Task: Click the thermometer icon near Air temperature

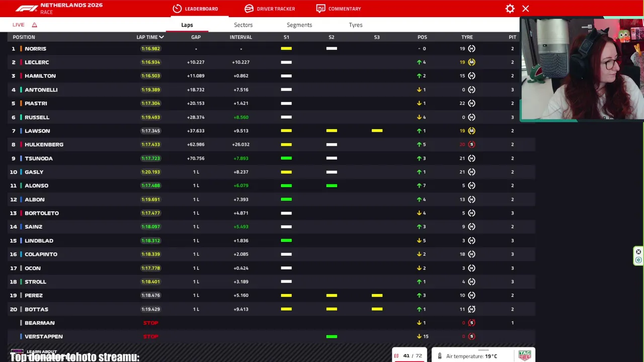Action: (x=440, y=356)
